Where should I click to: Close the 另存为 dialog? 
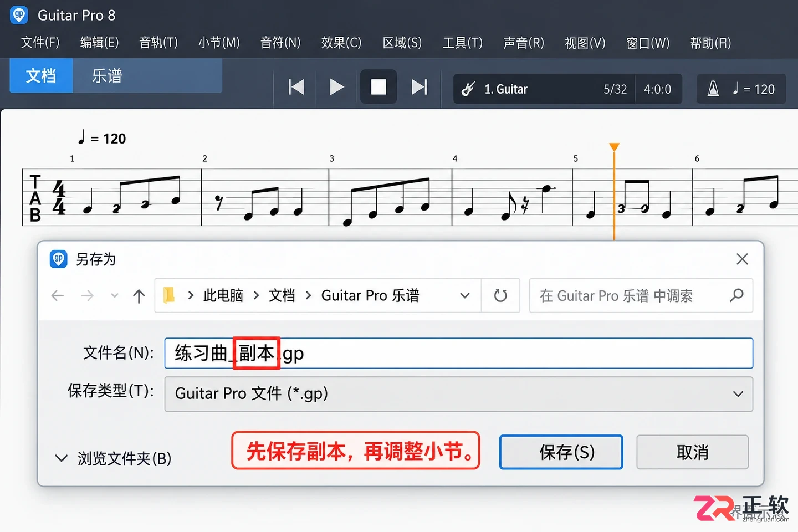tap(742, 259)
